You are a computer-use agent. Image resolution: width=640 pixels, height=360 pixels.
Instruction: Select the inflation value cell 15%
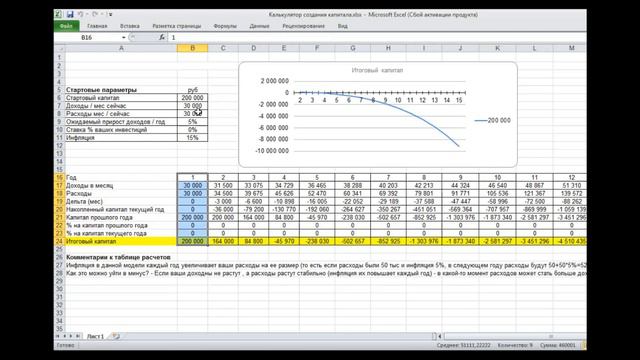[192, 138]
